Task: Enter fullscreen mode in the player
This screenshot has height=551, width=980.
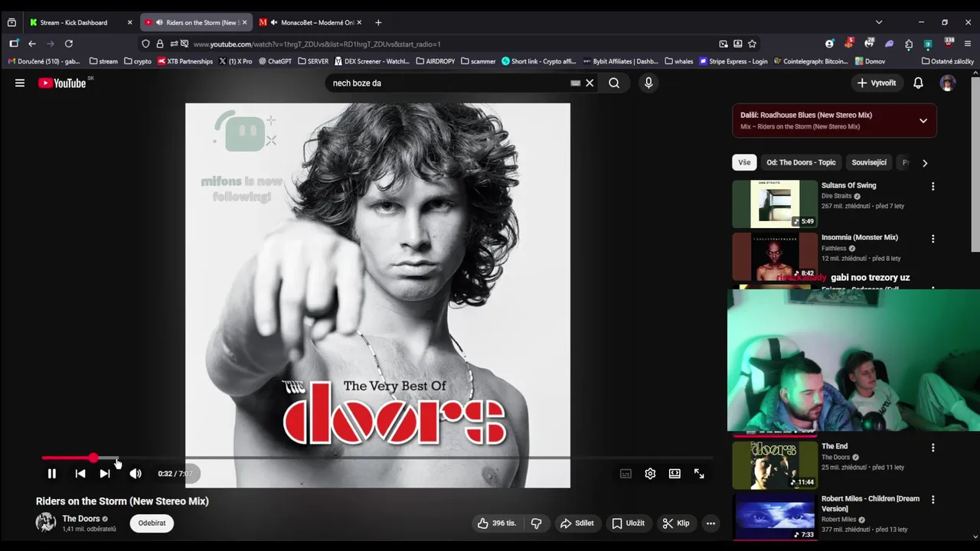Action: 699,474
